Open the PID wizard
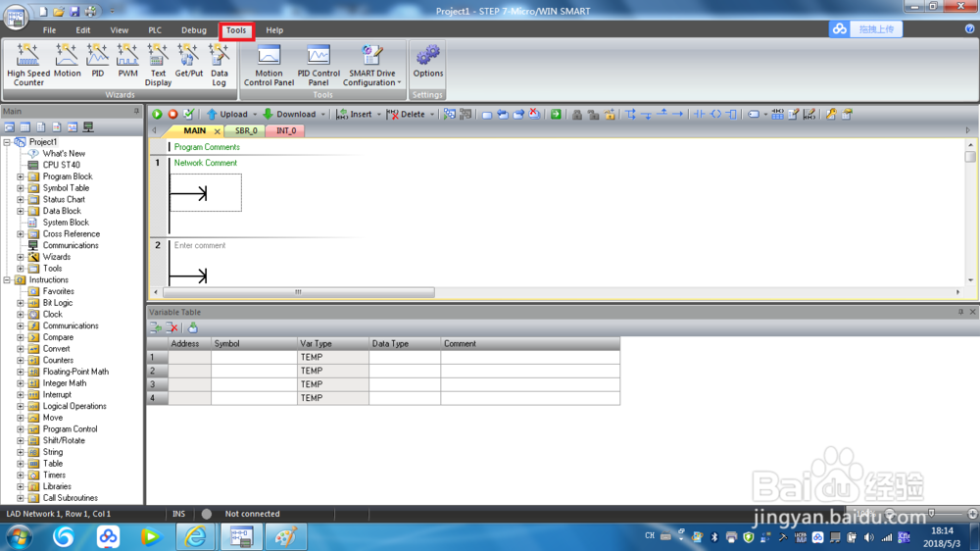The image size is (980, 551). pos(97,61)
